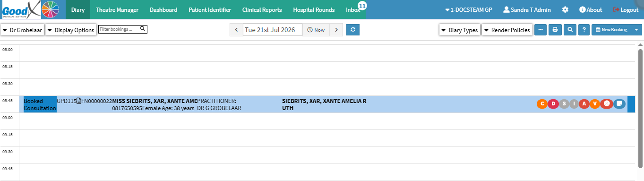Click in the Filter bookings field
Viewport: 644px width, 181px height.
click(123, 29)
